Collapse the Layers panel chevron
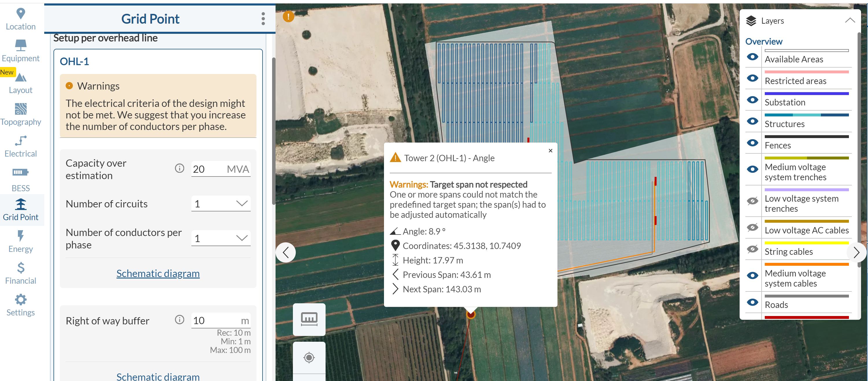The image size is (868, 381). (x=849, y=21)
